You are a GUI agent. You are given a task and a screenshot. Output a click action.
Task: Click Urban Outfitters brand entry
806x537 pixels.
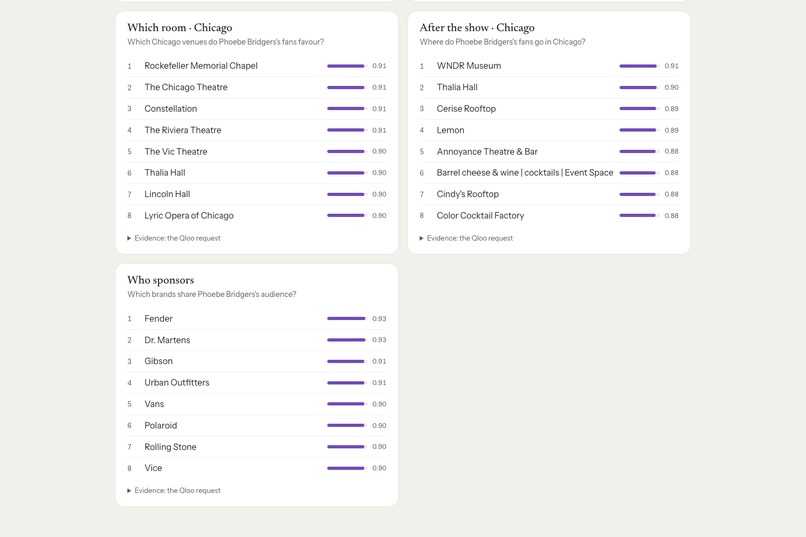[x=257, y=383]
